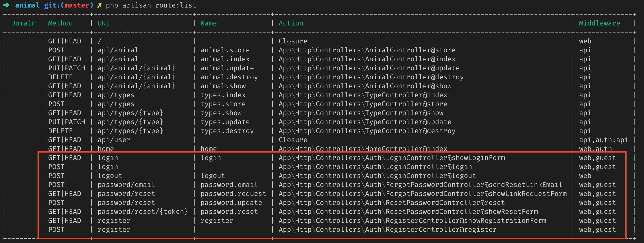Click the 'HomeController@index' action text

[x=406, y=149]
